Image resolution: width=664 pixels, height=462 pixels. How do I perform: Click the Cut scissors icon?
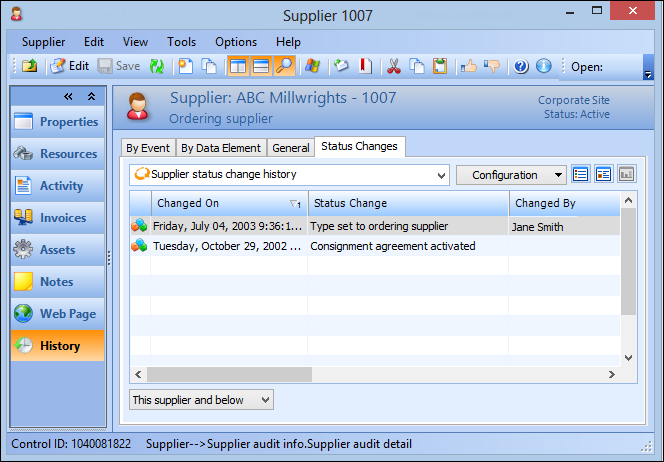coord(394,66)
